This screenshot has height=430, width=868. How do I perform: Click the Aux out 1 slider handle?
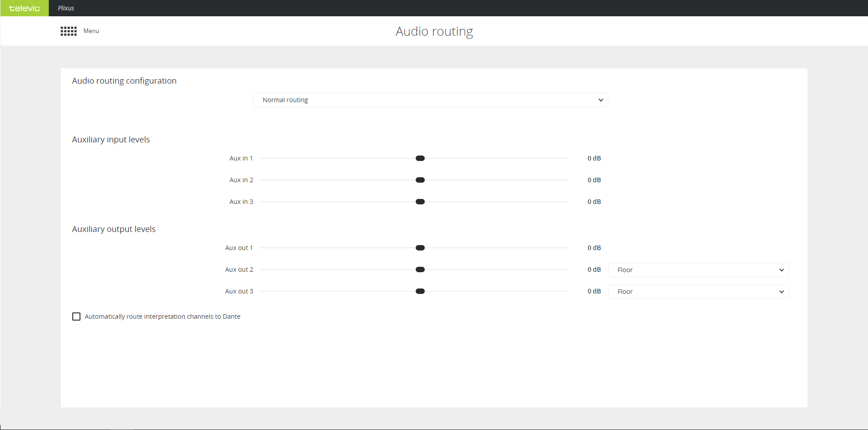click(x=420, y=248)
